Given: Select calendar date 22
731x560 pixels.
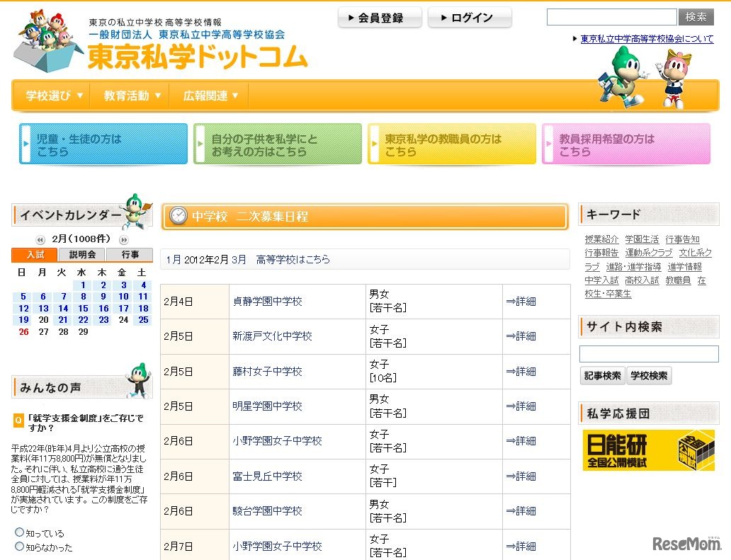Looking at the screenshot, I should 83,320.
